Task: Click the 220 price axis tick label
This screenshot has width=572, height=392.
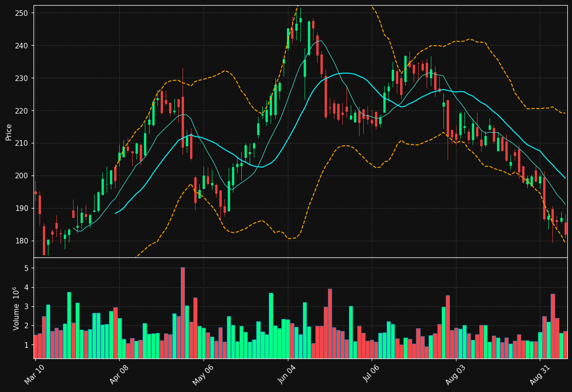Action: [x=21, y=111]
